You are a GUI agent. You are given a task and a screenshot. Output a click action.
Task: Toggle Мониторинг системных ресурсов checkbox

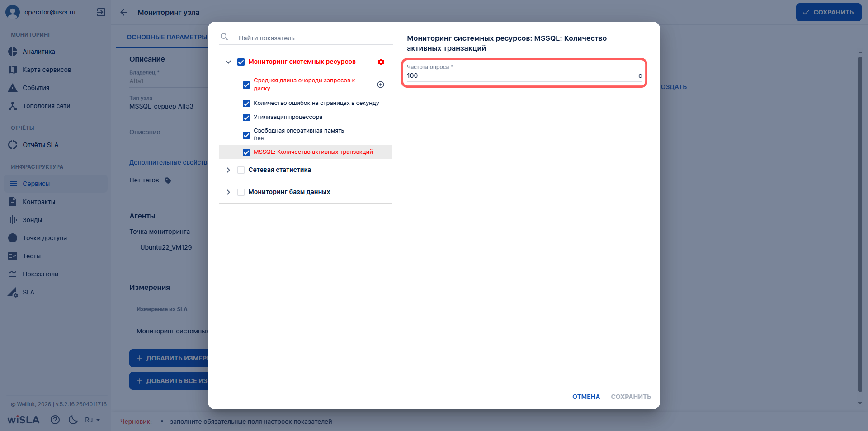(x=241, y=62)
